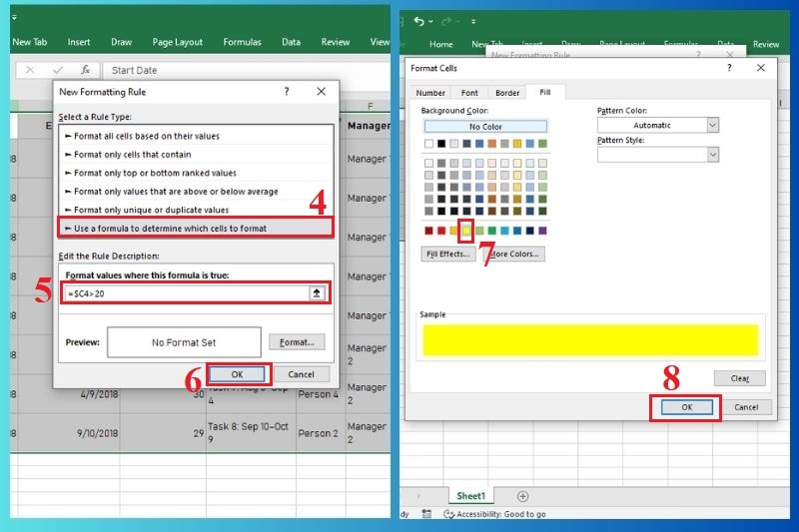Screen dimensions: 799x532
Task: Click the formula bar showing Start Date
Action: [247, 70]
